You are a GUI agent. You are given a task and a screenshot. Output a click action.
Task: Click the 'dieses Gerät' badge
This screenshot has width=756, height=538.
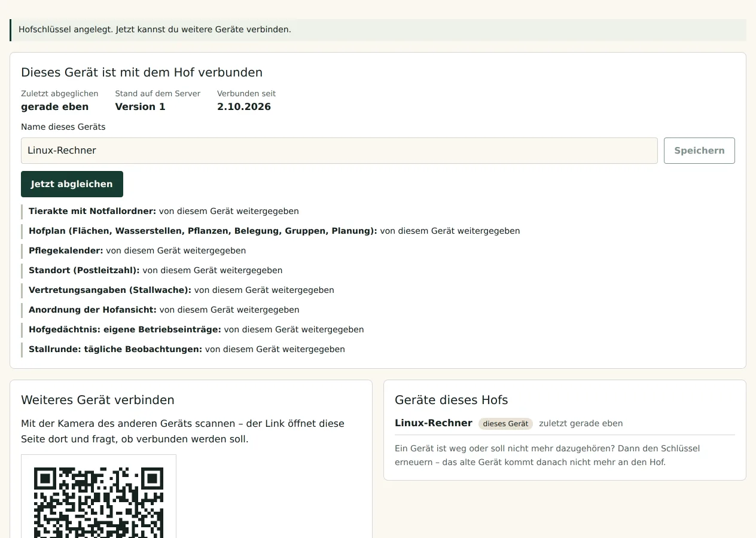(505, 424)
